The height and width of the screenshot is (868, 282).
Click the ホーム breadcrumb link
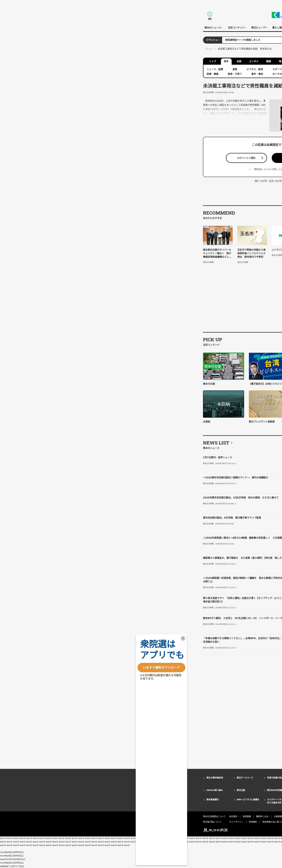[x=209, y=49]
